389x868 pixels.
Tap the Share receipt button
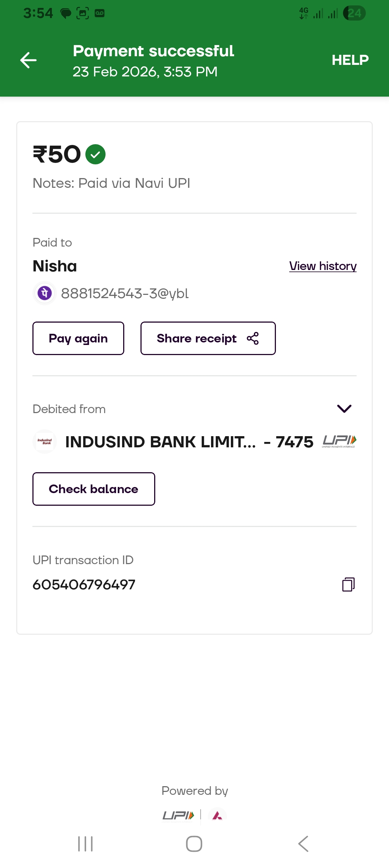tap(197, 338)
